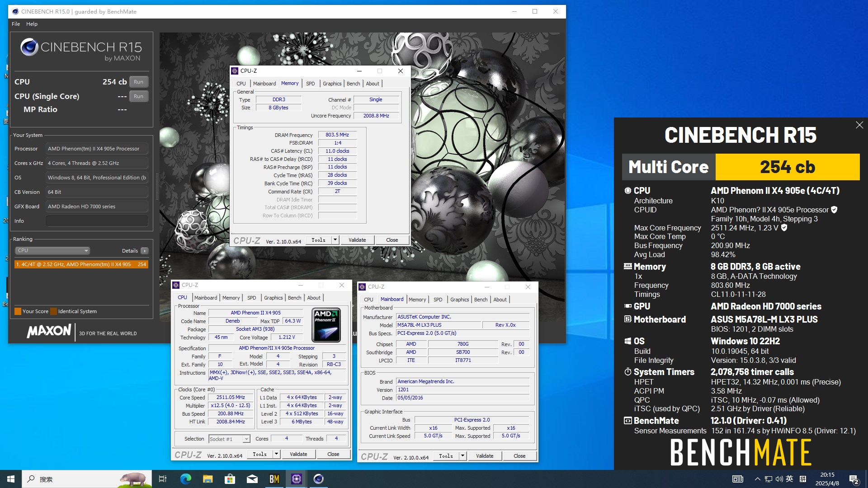868x488 pixels.
Task: Switch to CPU-Z taskbar icon
Action: coord(297,479)
